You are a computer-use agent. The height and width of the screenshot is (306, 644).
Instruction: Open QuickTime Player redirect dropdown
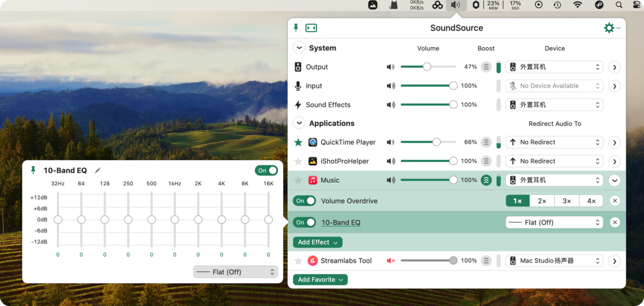[554, 142]
